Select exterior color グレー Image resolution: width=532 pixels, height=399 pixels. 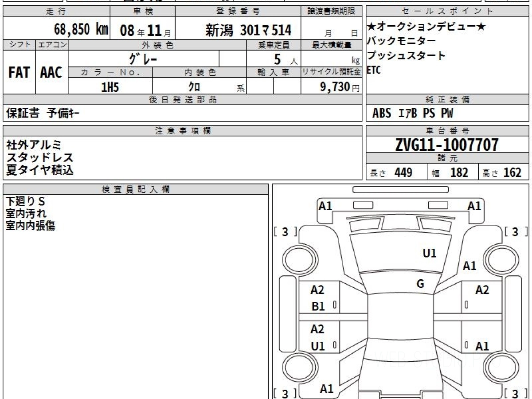click(143, 59)
